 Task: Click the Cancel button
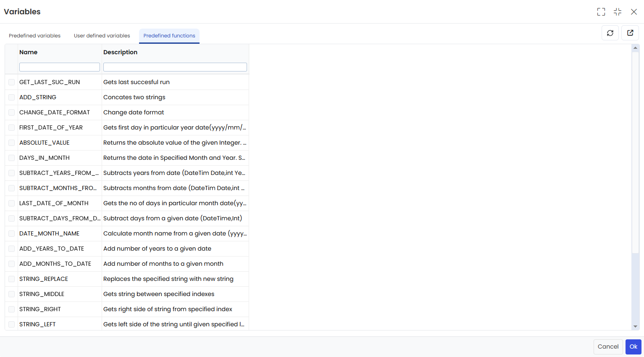(x=608, y=347)
